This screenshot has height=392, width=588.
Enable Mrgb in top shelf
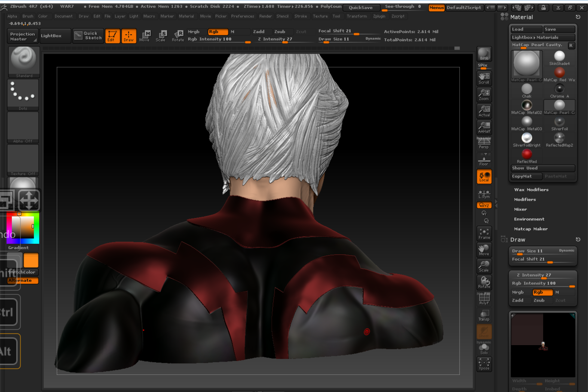(197, 32)
